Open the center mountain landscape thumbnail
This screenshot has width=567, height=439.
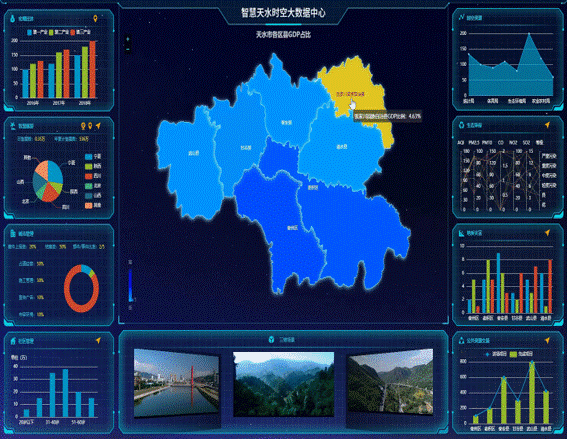click(x=284, y=384)
